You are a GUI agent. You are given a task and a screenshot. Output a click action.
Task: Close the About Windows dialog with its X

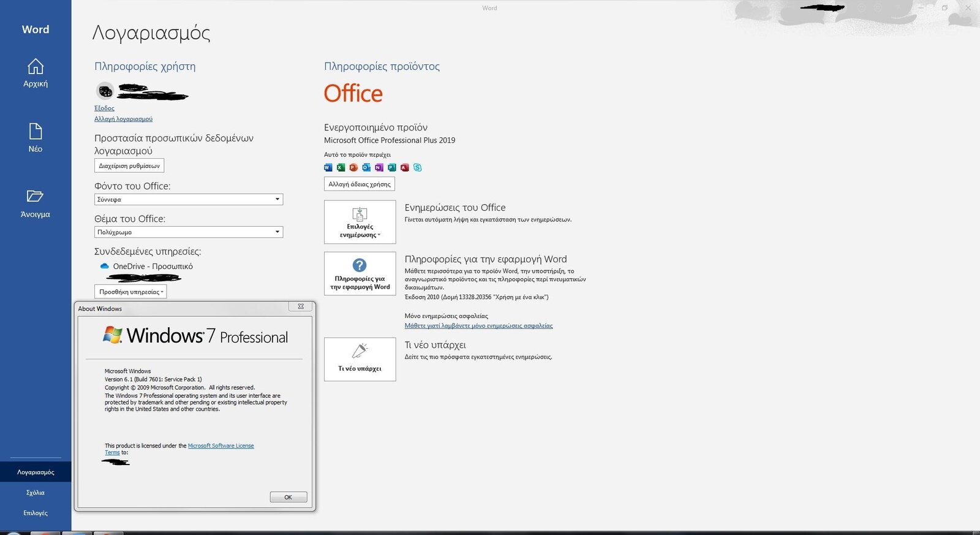301,306
